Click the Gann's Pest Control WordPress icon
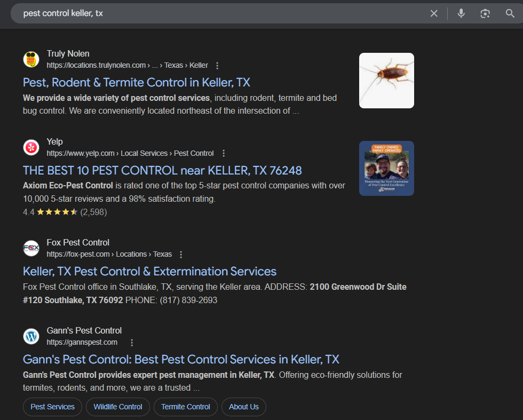Image resolution: width=523 pixels, height=420 pixels. [31, 336]
